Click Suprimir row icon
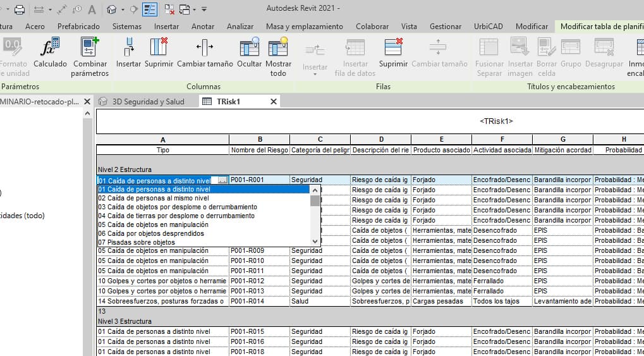 tap(393, 46)
